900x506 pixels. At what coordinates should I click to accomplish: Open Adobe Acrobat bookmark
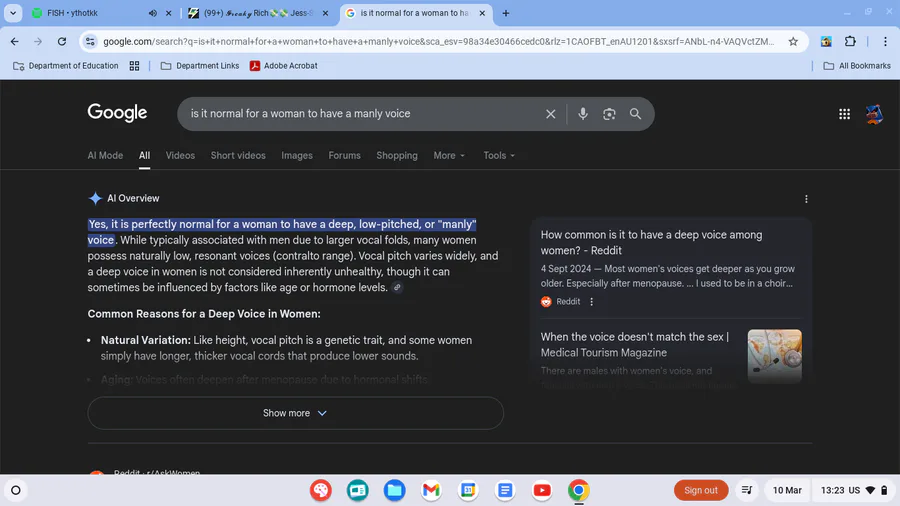pyautogui.click(x=284, y=66)
